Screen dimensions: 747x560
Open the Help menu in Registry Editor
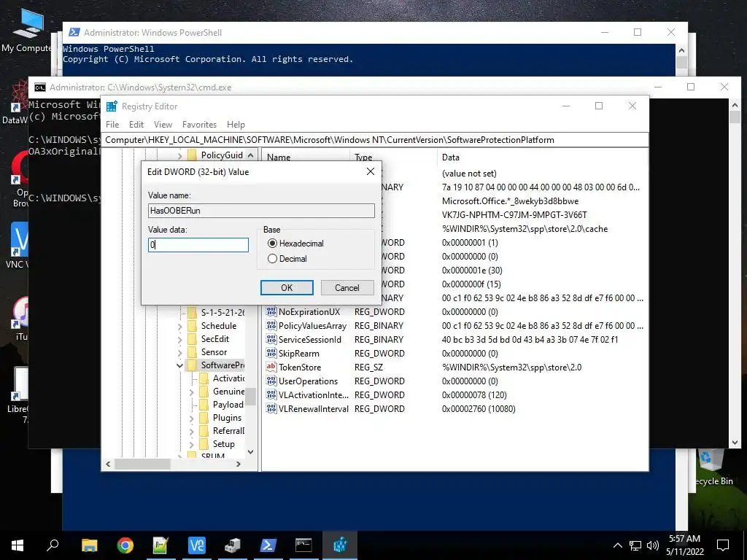[236, 124]
